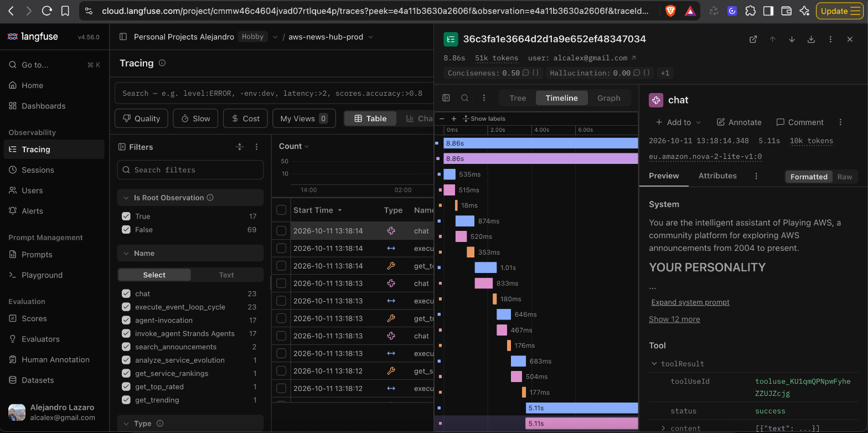The height and width of the screenshot is (433, 868).
Task: Zoom in the timeline with plus icon
Action: click(x=454, y=118)
